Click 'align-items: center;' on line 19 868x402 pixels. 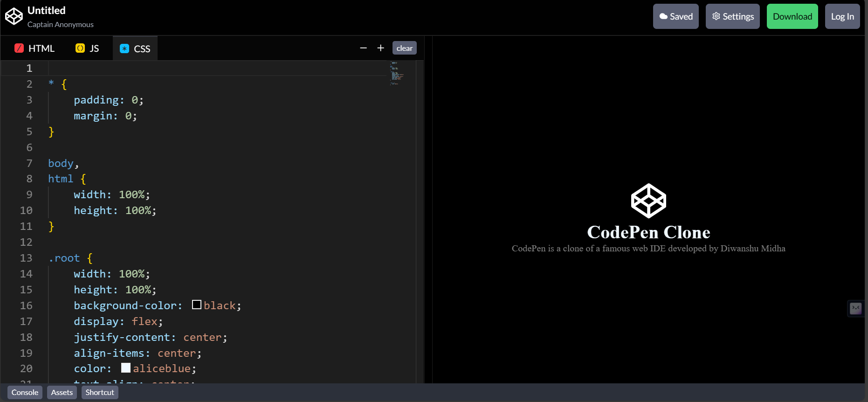tap(138, 353)
